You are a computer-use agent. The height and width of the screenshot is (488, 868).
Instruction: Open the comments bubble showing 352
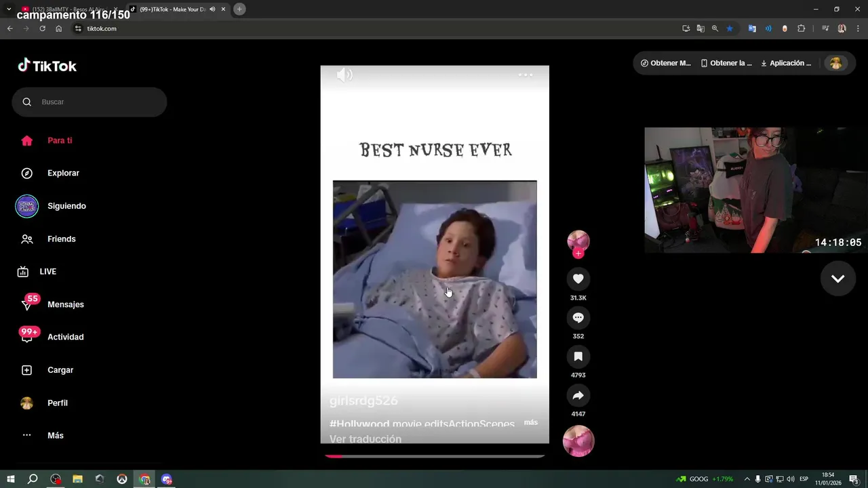[x=578, y=318]
